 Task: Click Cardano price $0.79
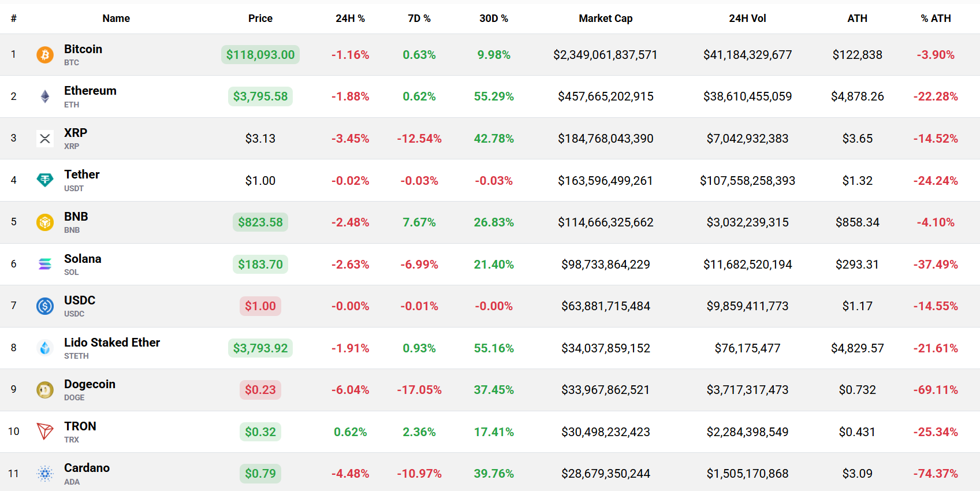click(x=260, y=474)
